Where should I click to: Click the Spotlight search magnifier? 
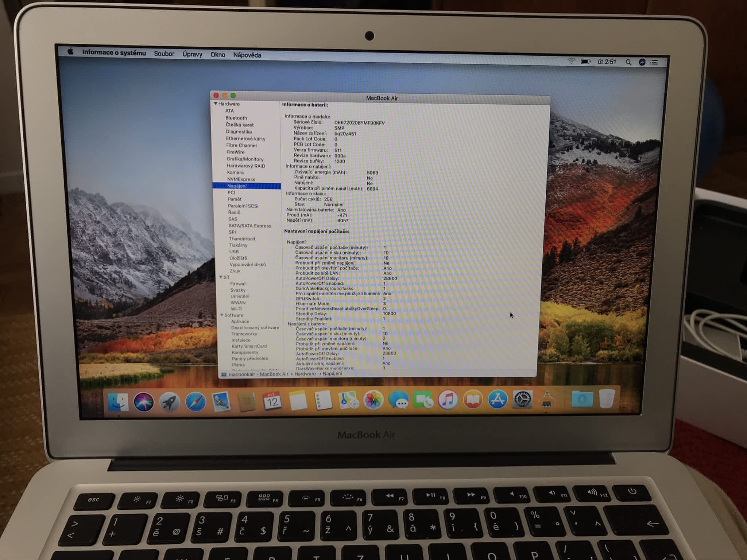click(x=628, y=62)
